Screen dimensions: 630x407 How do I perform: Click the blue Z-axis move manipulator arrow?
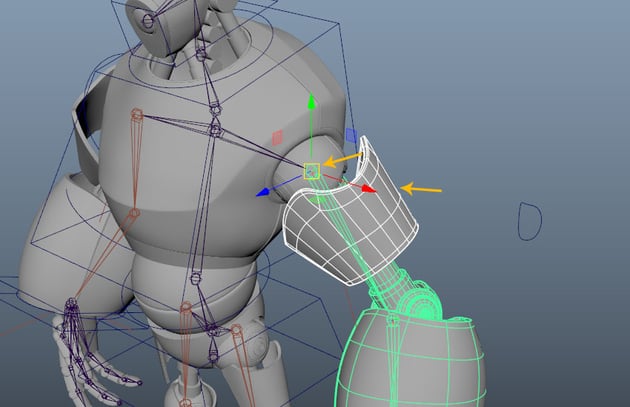click(263, 192)
